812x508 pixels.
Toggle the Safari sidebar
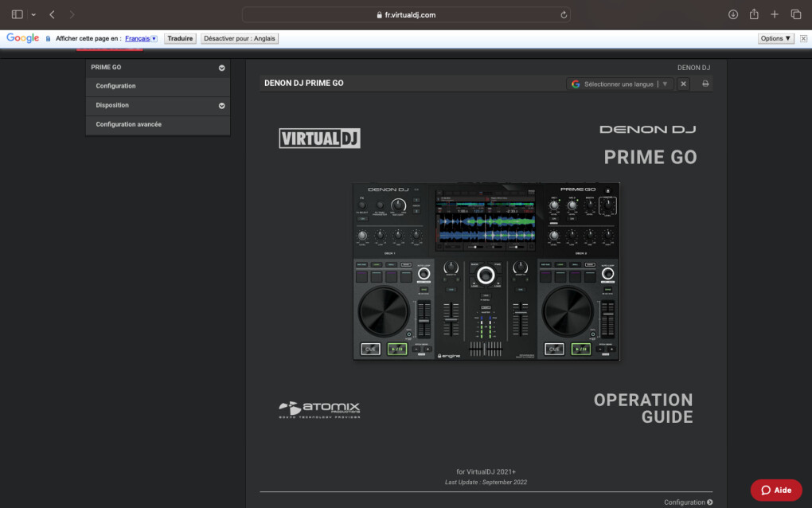coord(17,14)
